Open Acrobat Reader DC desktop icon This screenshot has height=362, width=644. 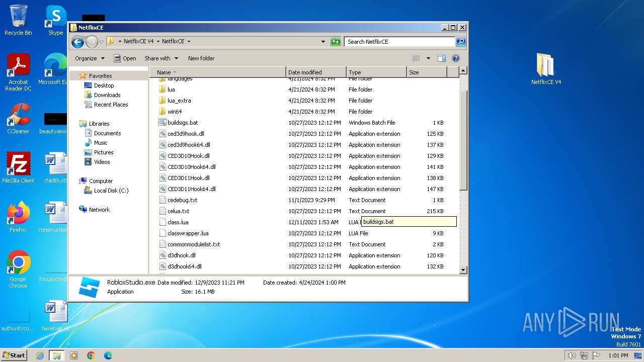18,72
